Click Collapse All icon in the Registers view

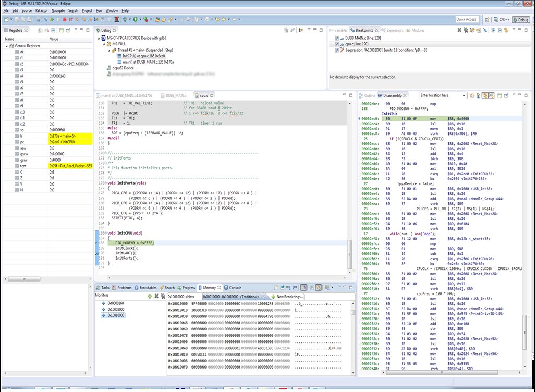tap(53, 30)
